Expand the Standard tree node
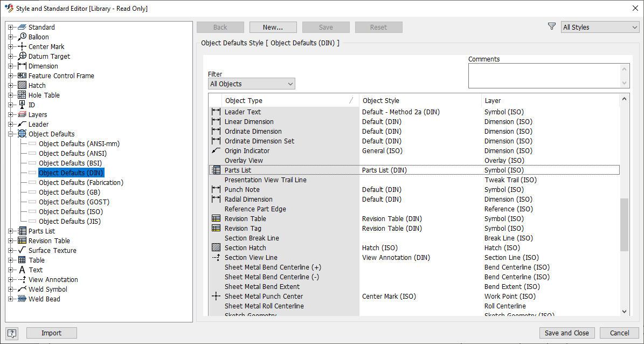This screenshot has width=644, height=344. [11, 27]
